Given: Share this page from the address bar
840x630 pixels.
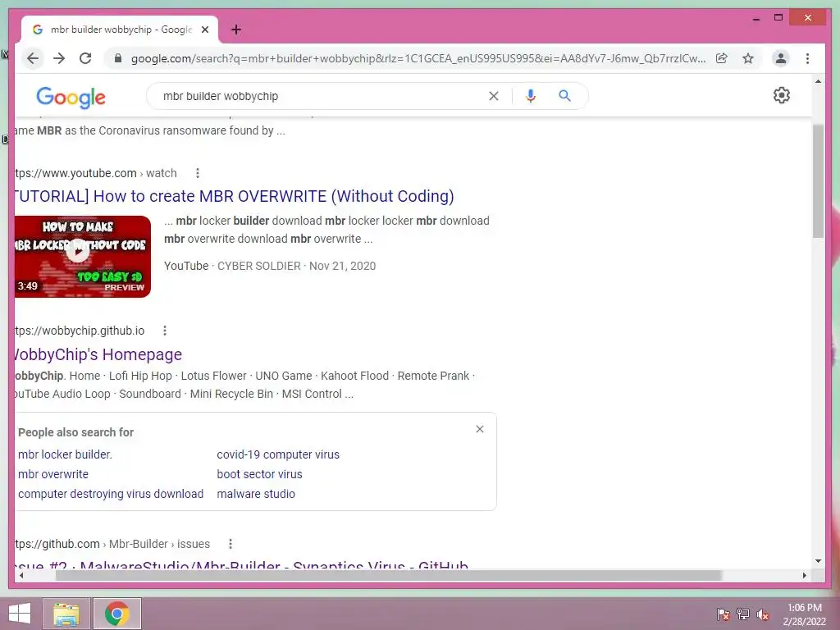Looking at the screenshot, I should click(x=722, y=58).
